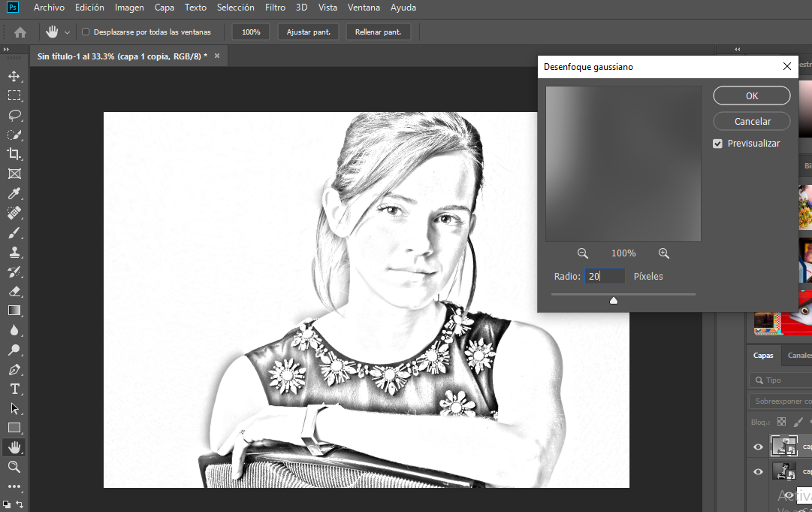812x512 pixels.
Task: Click the zoom-out magnifier in the Gaussian Blur preview
Action: click(x=583, y=253)
